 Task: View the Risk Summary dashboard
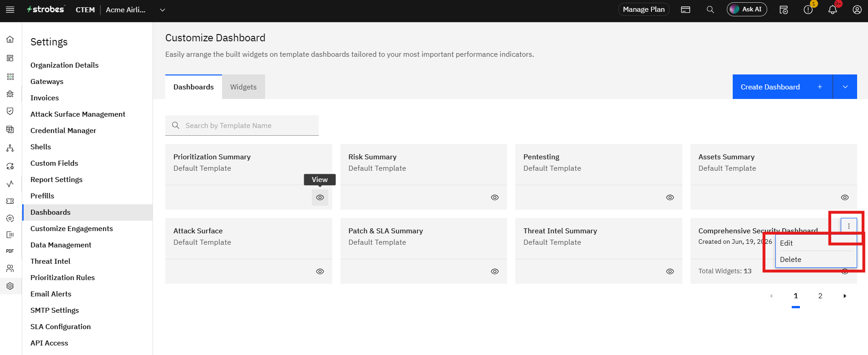pos(495,197)
